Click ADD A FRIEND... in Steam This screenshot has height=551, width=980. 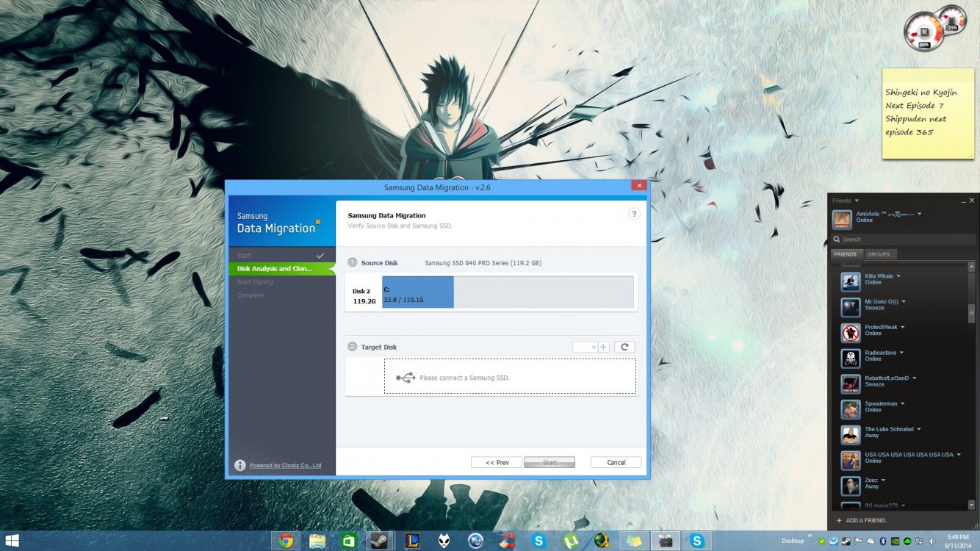tap(862, 520)
